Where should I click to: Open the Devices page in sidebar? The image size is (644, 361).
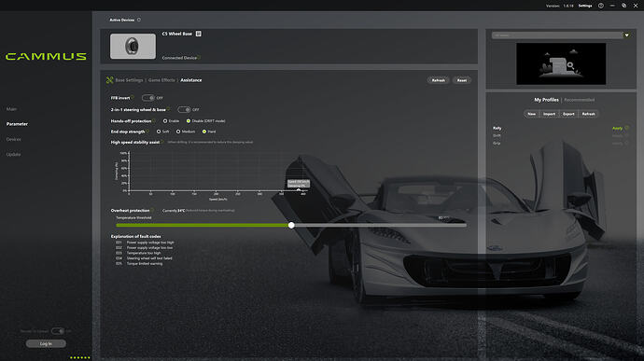(14, 139)
